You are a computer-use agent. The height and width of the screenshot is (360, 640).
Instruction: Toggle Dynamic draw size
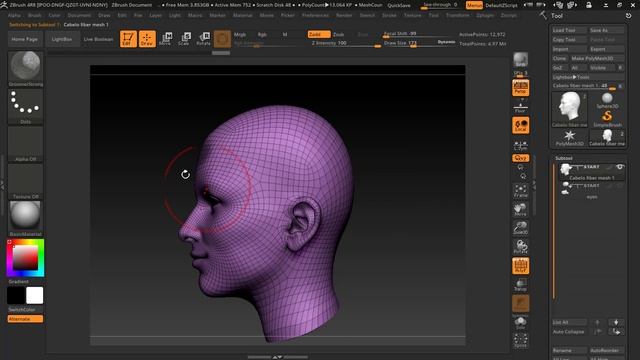pos(446,42)
